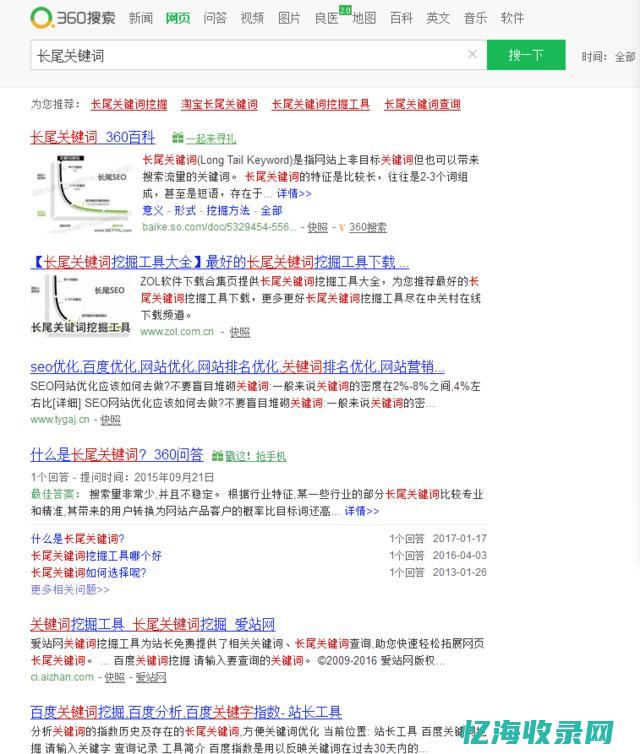The image size is (640, 754).
Task: Click the date 2017-01-17
Action: 460,539
